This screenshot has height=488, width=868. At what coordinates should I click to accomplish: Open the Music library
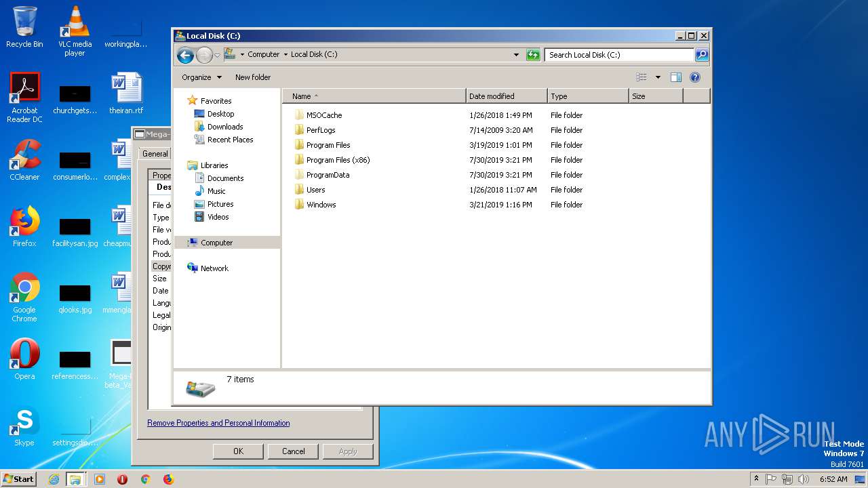216,191
